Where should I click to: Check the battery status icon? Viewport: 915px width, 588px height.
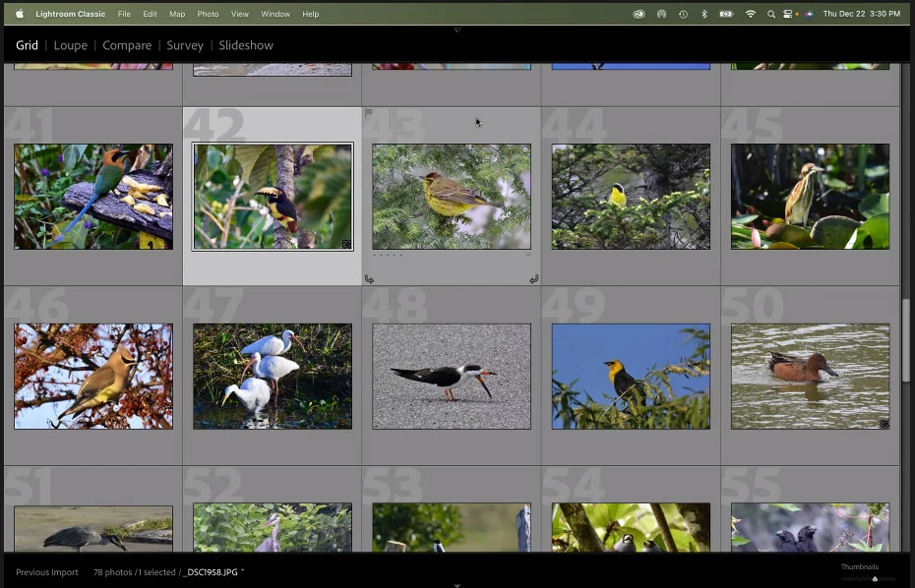[x=726, y=14]
